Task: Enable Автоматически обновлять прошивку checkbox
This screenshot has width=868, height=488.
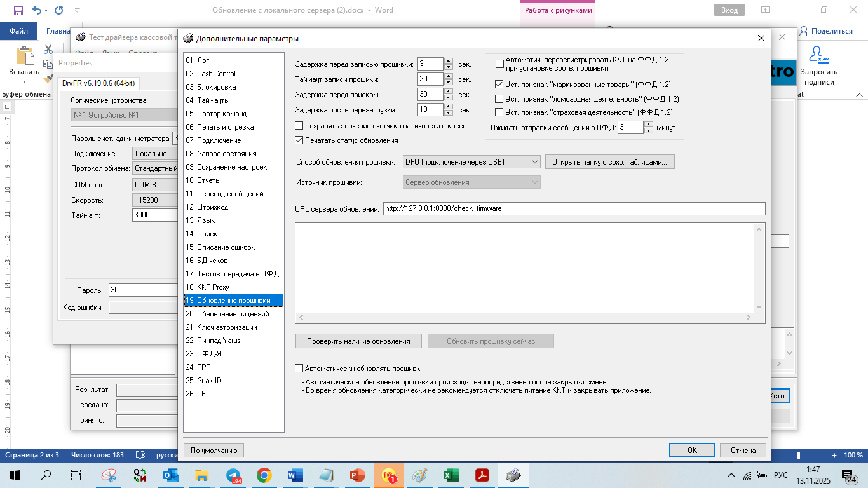Action: click(300, 369)
